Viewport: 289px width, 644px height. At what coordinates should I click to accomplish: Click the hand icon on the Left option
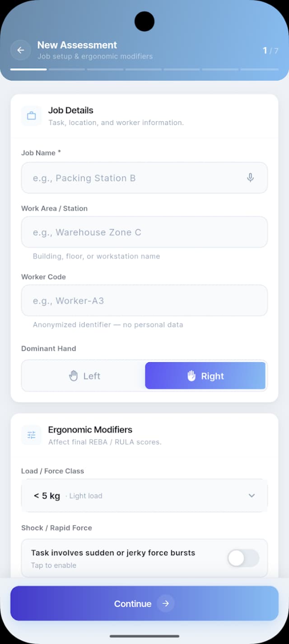tap(74, 375)
